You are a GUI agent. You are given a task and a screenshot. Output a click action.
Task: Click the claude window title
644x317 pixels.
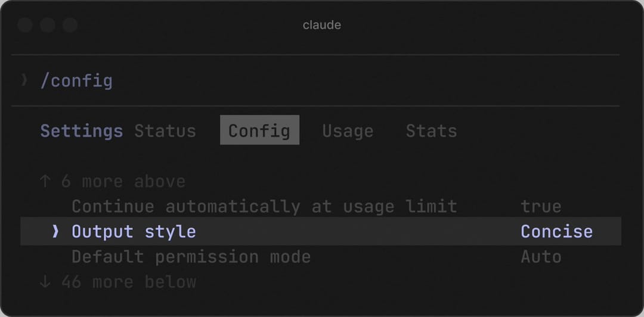tap(322, 25)
